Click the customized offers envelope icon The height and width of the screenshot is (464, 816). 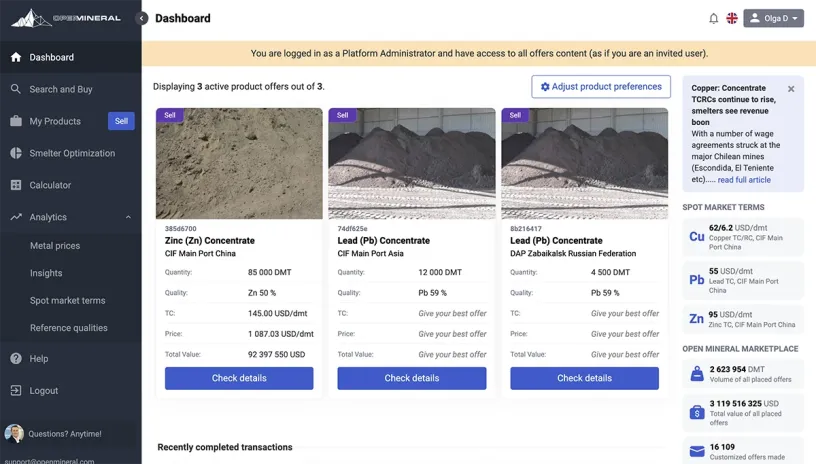point(697,451)
